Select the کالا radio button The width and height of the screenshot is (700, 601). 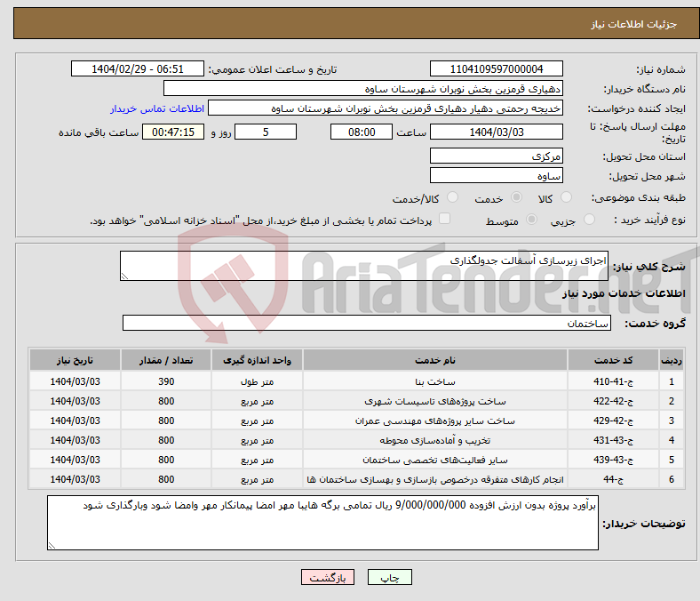[x=566, y=197]
